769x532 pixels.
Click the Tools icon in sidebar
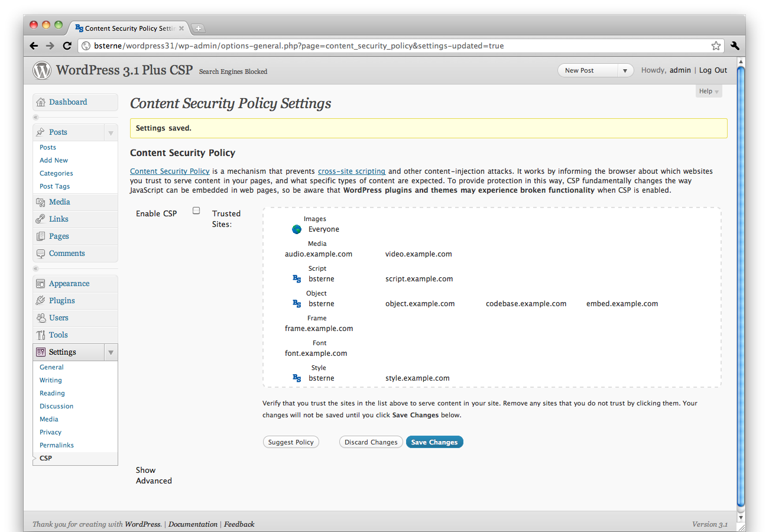click(40, 335)
